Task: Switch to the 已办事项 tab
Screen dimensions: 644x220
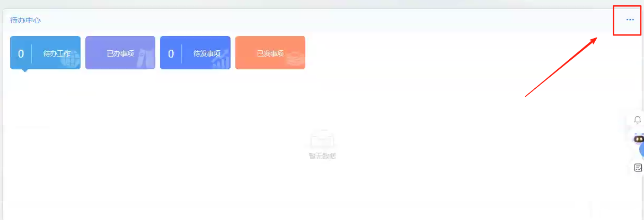Action: coord(120,53)
